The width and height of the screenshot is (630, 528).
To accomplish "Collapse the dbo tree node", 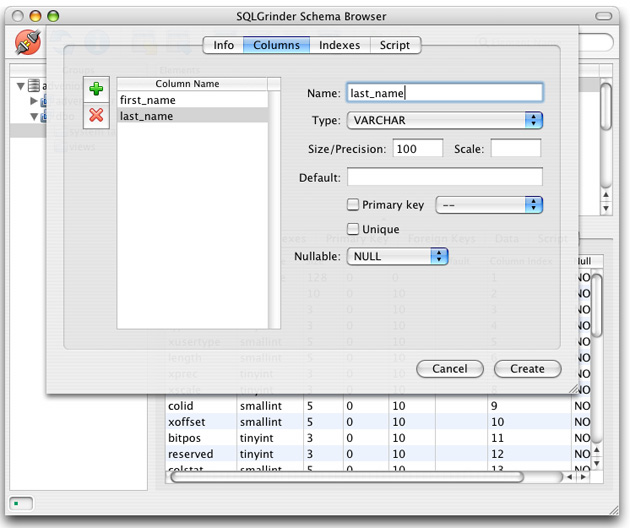I will pos(34,117).
